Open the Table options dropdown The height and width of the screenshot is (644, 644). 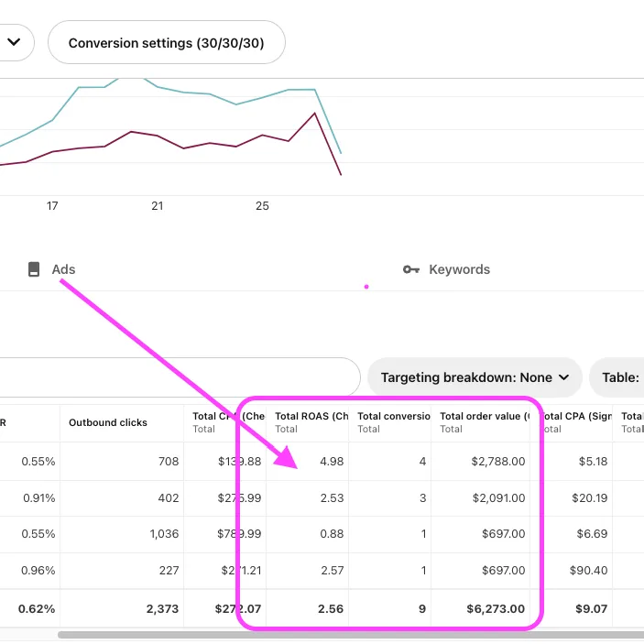(617, 377)
